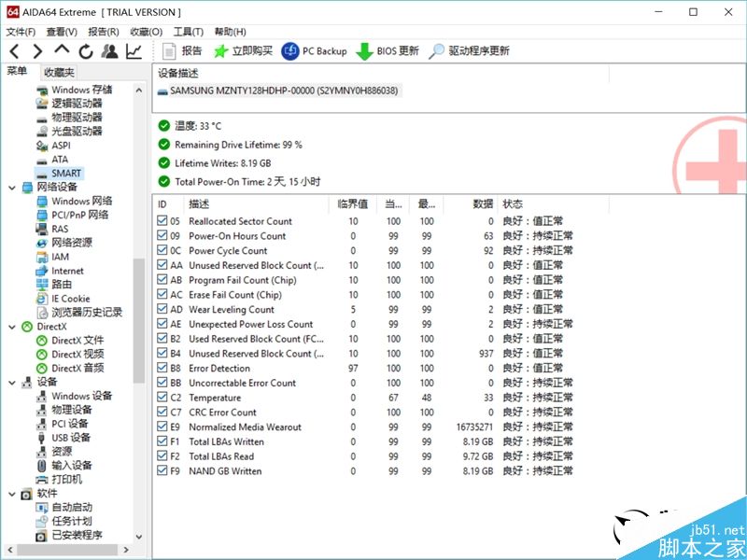Open the 收藏(O) menu
Screen dimensions: 747x560
click(x=147, y=32)
